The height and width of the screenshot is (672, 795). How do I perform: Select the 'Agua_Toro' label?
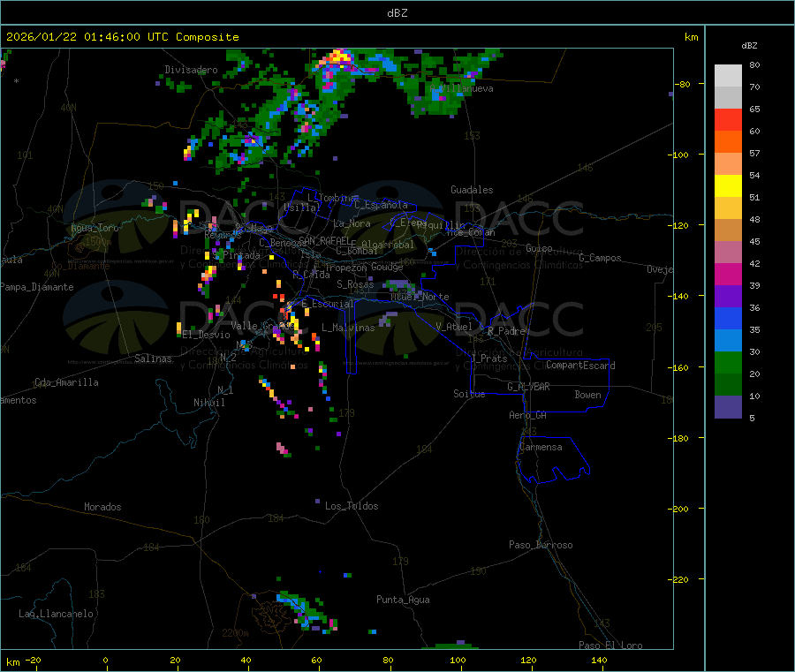click(95, 228)
